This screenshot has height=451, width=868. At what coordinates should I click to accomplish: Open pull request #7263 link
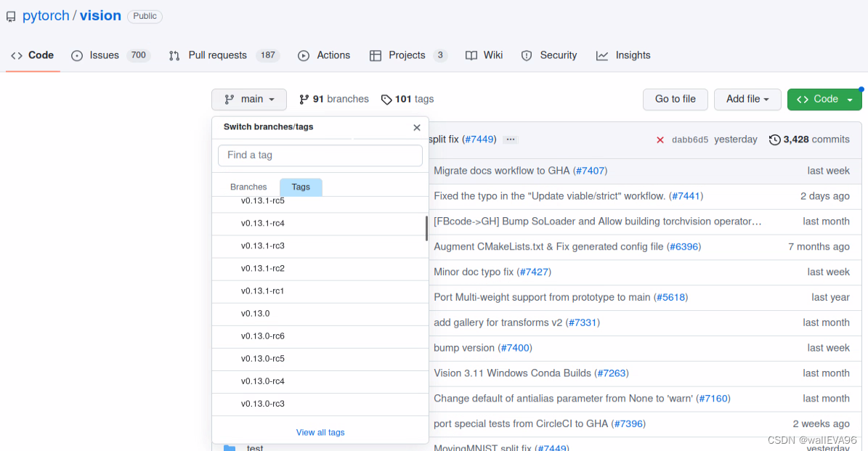611,373
